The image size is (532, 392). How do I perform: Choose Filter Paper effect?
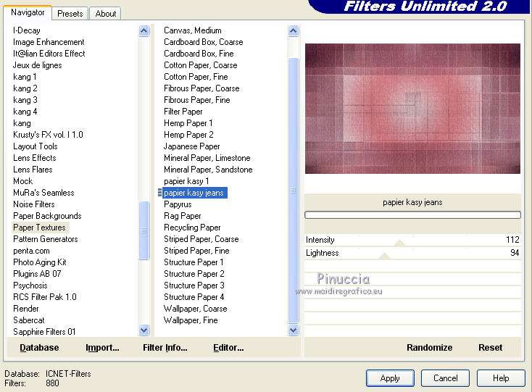(x=183, y=112)
